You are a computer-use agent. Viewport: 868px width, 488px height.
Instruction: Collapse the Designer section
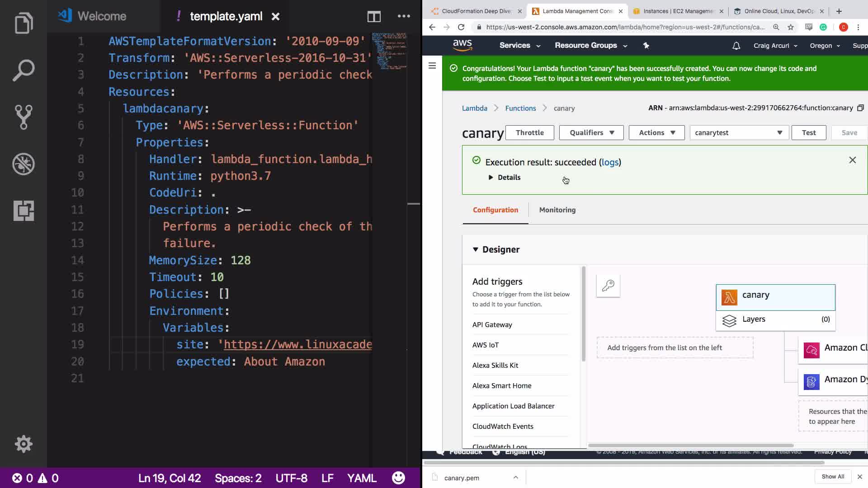[475, 249]
